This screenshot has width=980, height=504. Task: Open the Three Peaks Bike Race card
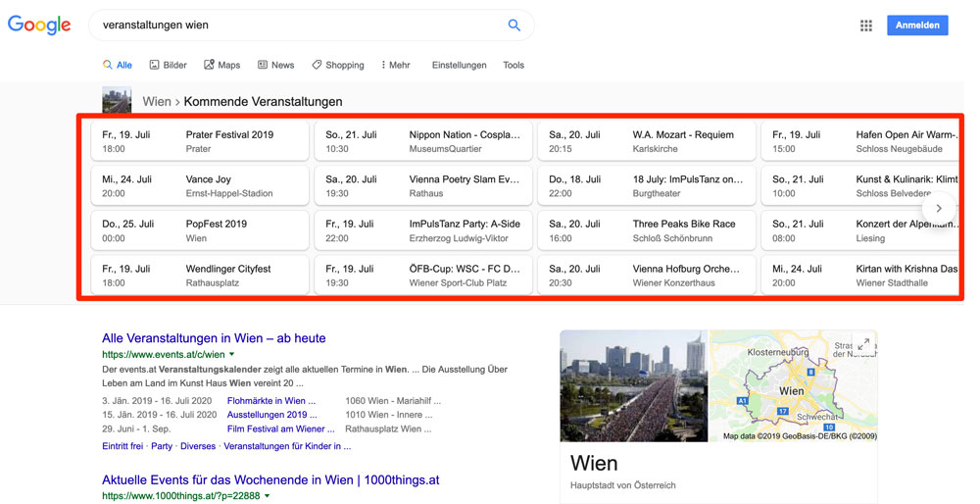647,230
